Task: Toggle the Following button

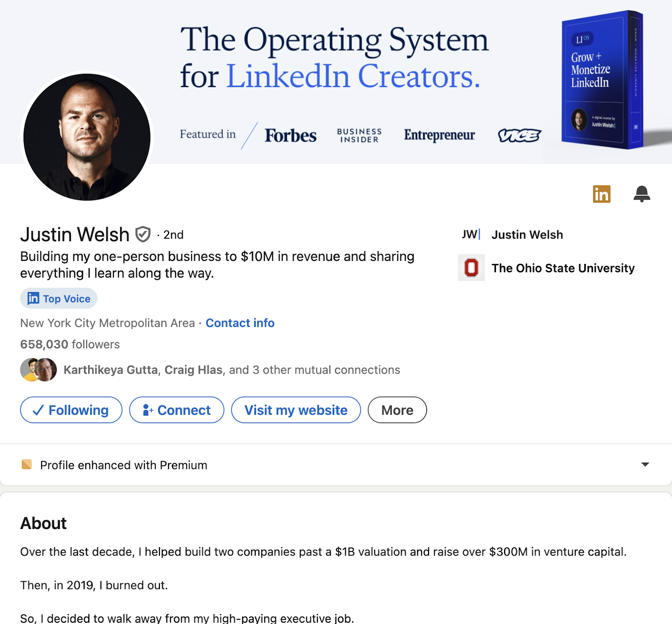Action: coord(71,410)
